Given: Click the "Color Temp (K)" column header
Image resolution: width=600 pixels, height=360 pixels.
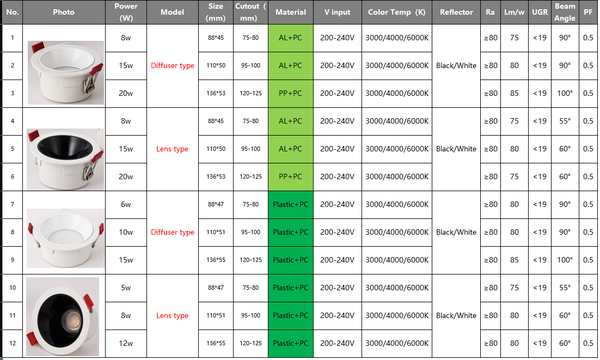Looking at the screenshot, I should (397, 12).
